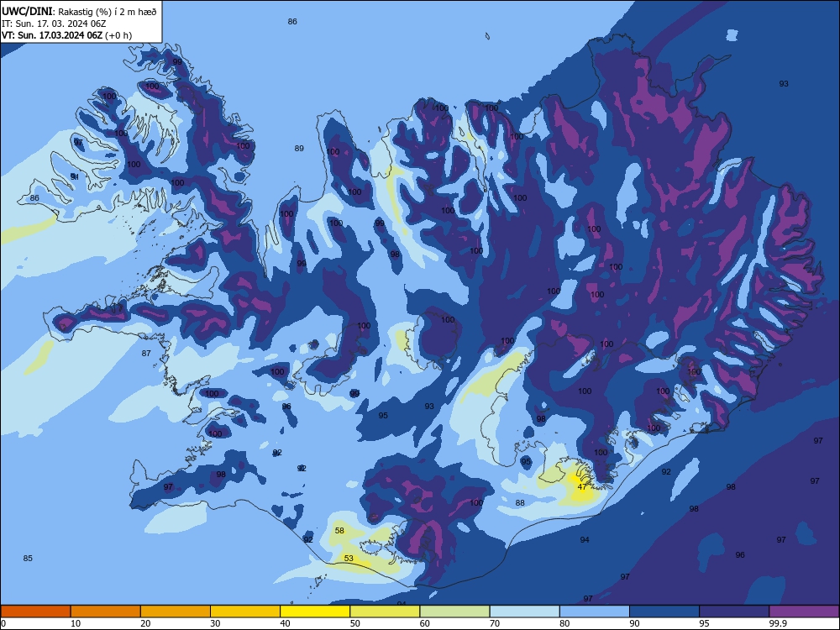Click the 50–60 pale yellow legend swatch
Screen dimensions: 840x630
[385, 612]
